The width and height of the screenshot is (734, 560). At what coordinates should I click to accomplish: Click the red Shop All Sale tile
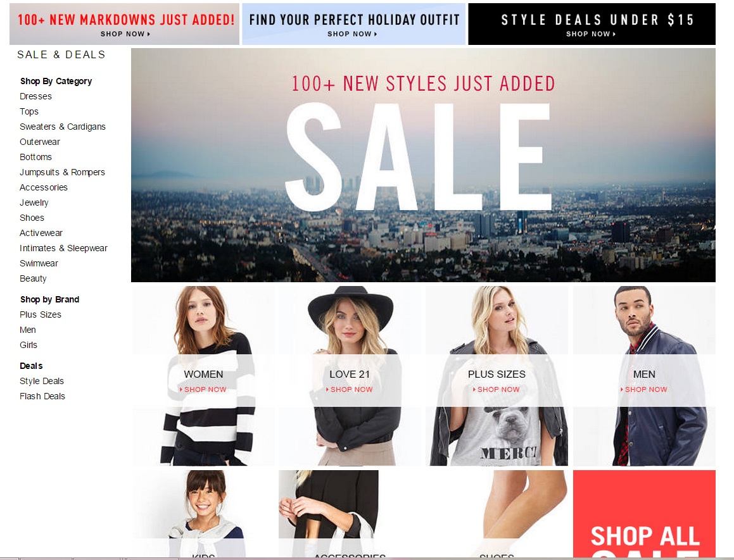click(x=644, y=514)
